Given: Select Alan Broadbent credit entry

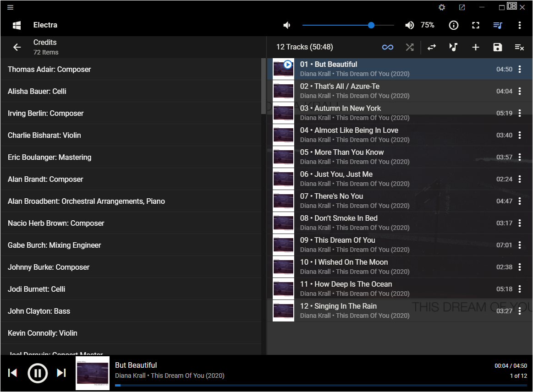Looking at the screenshot, I should (86, 201).
